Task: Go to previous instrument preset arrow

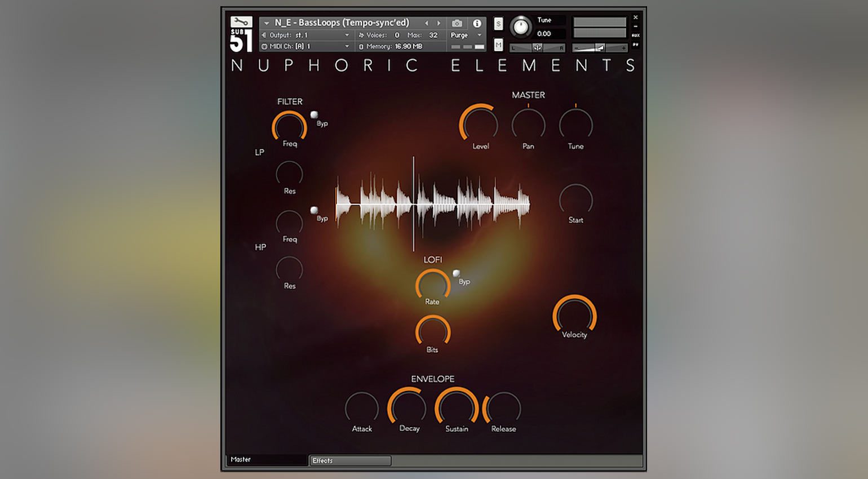Action: [x=427, y=23]
